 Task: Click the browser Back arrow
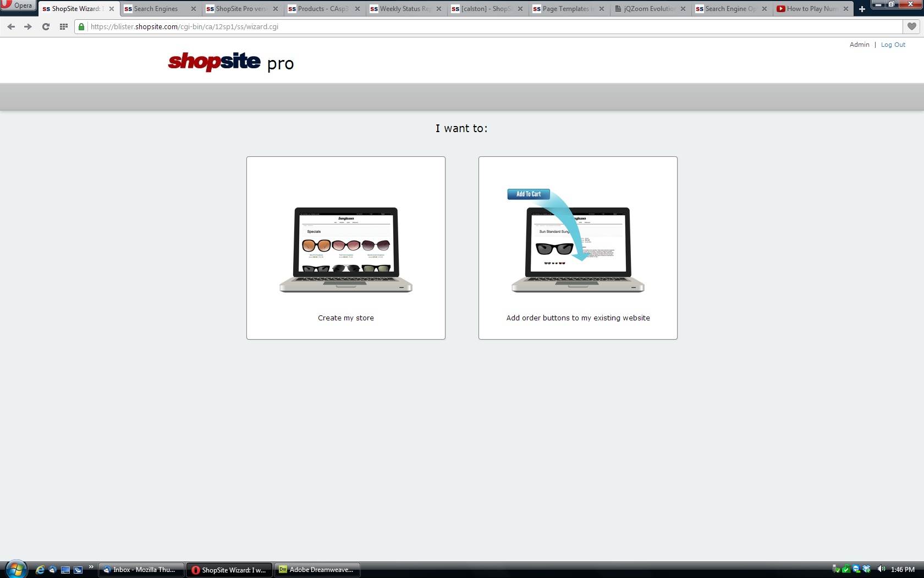(11, 26)
